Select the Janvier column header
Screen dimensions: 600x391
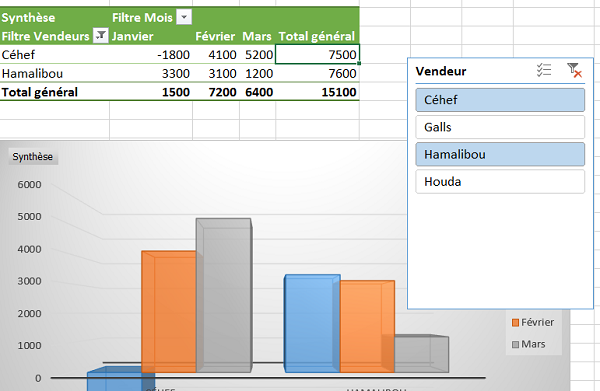(151, 36)
